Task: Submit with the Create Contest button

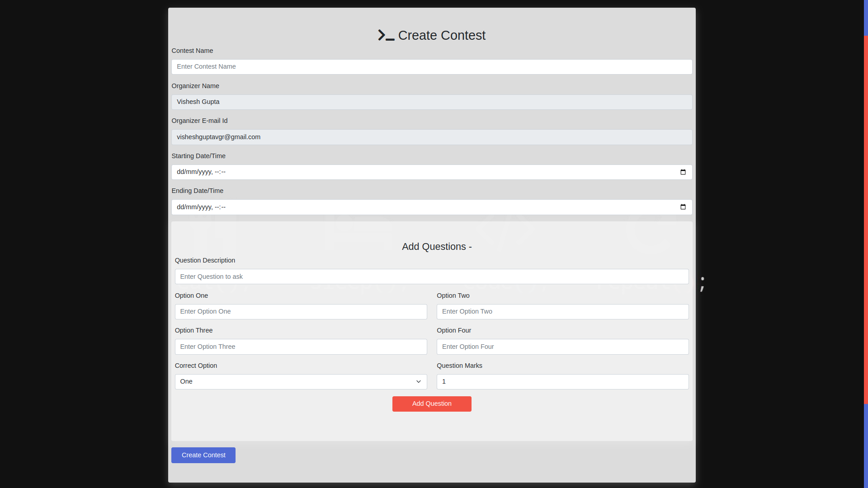Action: tap(203, 455)
